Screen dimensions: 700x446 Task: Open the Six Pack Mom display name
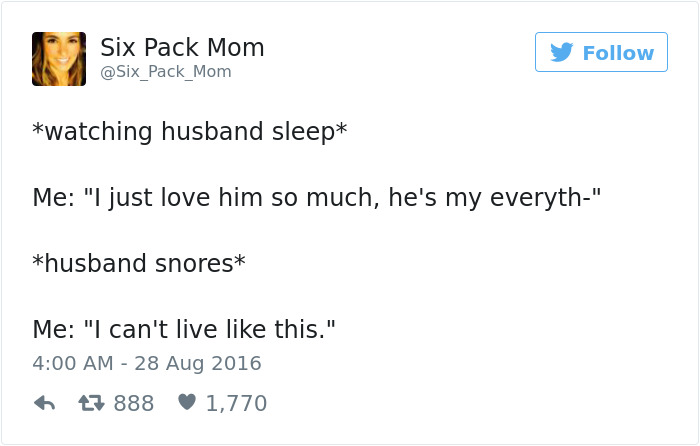point(182,47)
